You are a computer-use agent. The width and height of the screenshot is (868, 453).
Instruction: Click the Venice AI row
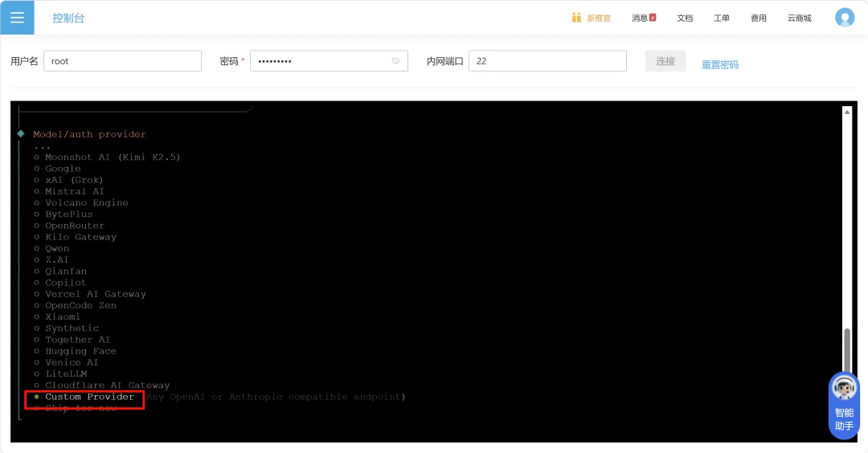pos(67,362)
